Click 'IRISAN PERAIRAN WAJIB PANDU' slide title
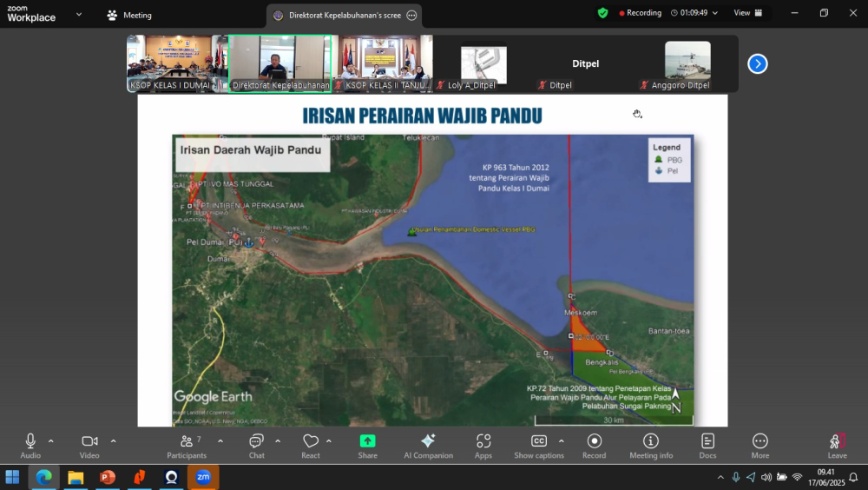This screenshot has width=868, height=490. coord(422,116)
